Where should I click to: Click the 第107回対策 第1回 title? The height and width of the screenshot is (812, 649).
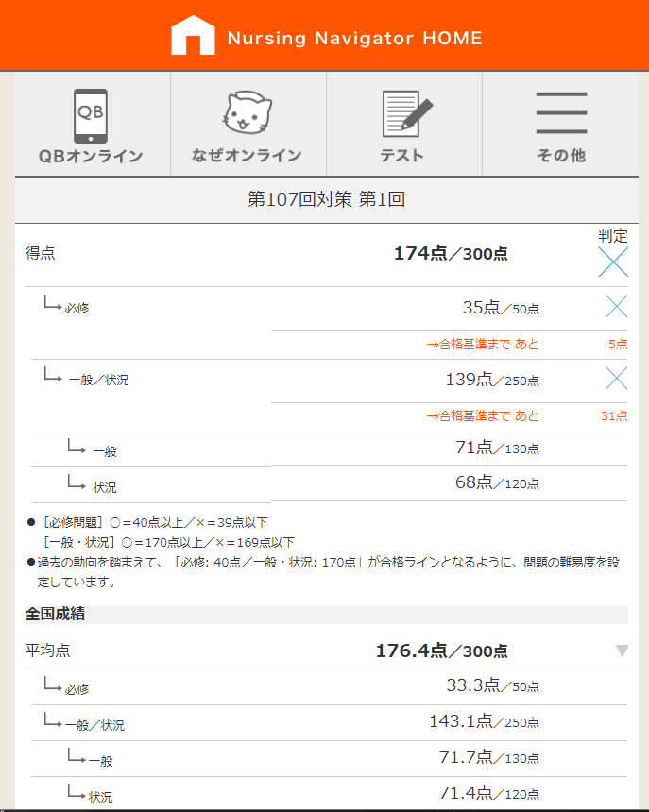[x=326, y=199]
